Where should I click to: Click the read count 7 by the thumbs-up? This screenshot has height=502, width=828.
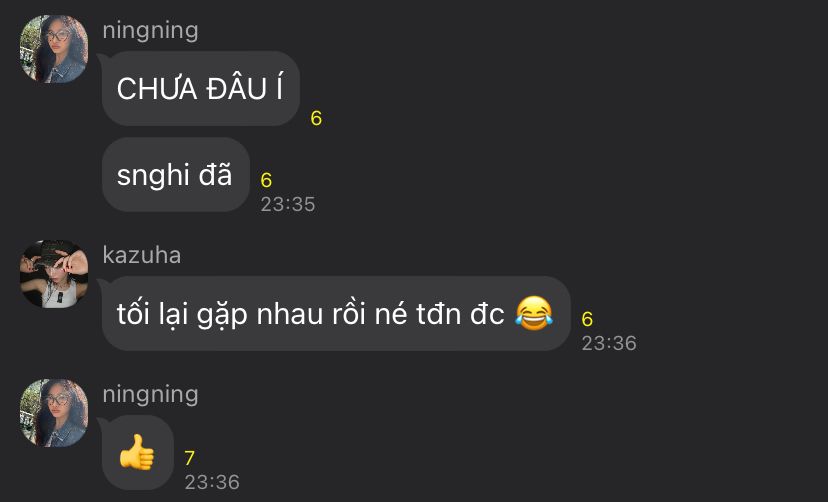(x=190, y=458)
